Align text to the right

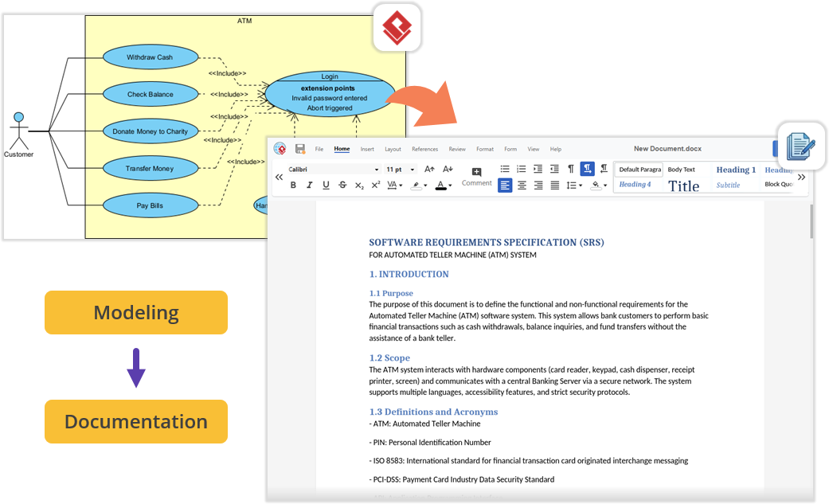[538, 185]
